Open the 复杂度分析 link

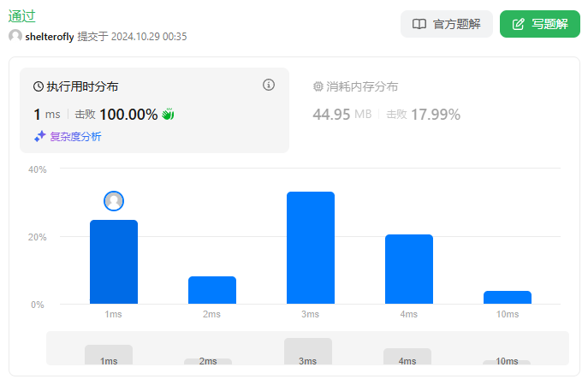click(x=75, y=136)
